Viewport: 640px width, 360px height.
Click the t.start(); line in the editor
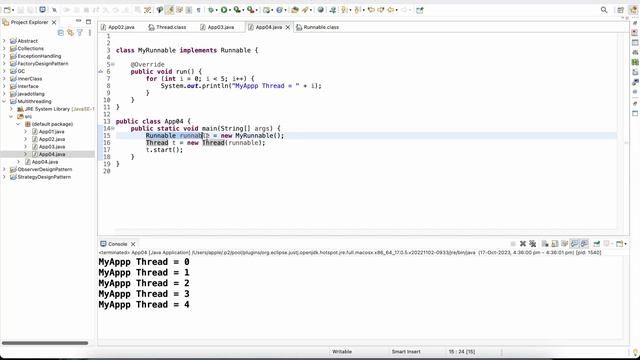pos(164,150)
